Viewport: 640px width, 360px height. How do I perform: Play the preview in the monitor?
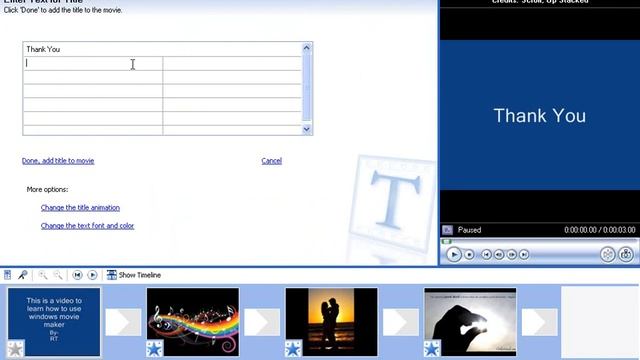(x=453, y=254)
